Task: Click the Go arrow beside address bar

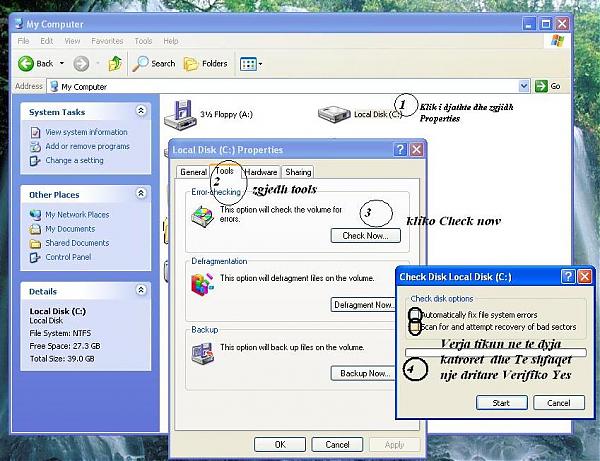Action: point(541,86)
